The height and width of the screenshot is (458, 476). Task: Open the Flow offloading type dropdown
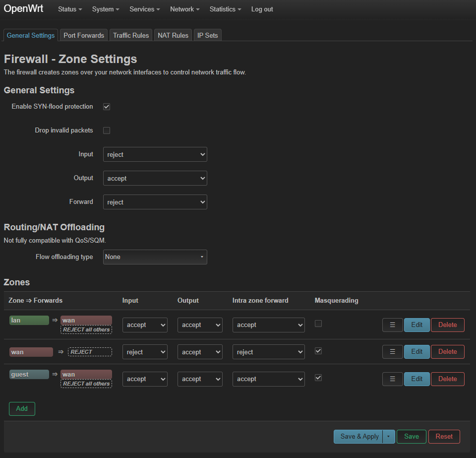click(x=155, y=257)
